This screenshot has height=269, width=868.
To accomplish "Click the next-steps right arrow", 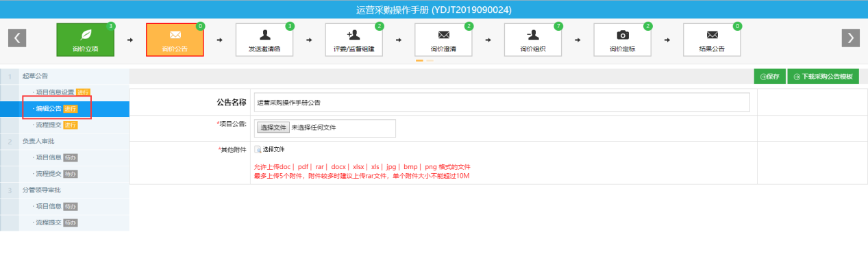I will [850, 38].
